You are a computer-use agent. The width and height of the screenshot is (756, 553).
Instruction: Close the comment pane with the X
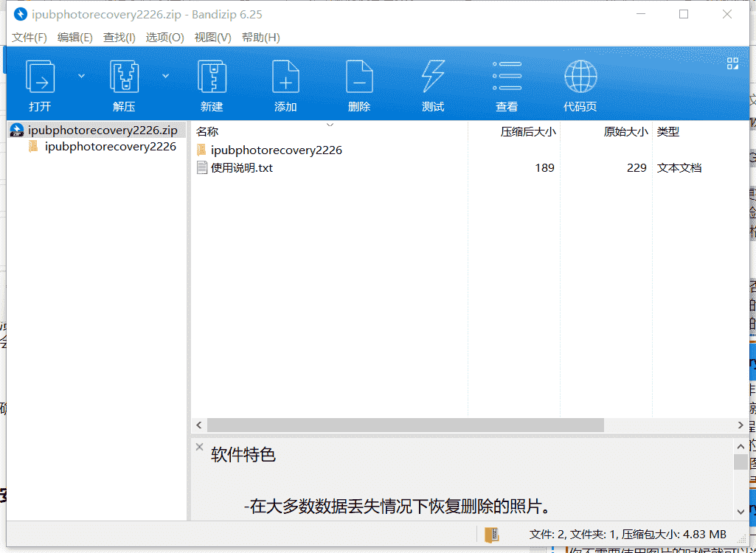click(199, 447)
